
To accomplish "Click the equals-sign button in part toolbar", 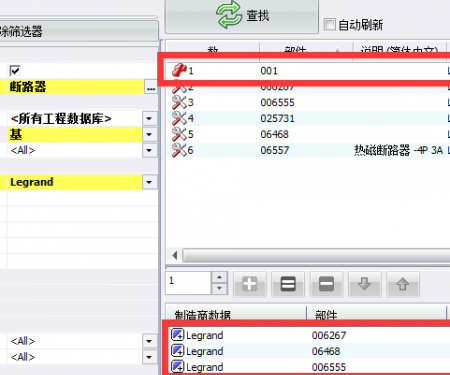I will (x=288, y=284).
